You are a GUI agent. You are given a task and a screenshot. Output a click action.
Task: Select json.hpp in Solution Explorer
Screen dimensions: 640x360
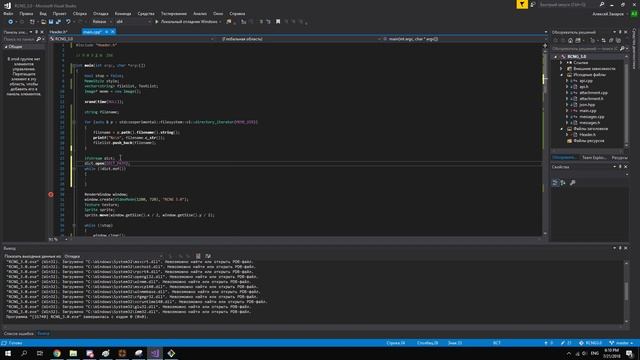click(x=587, y=105)
